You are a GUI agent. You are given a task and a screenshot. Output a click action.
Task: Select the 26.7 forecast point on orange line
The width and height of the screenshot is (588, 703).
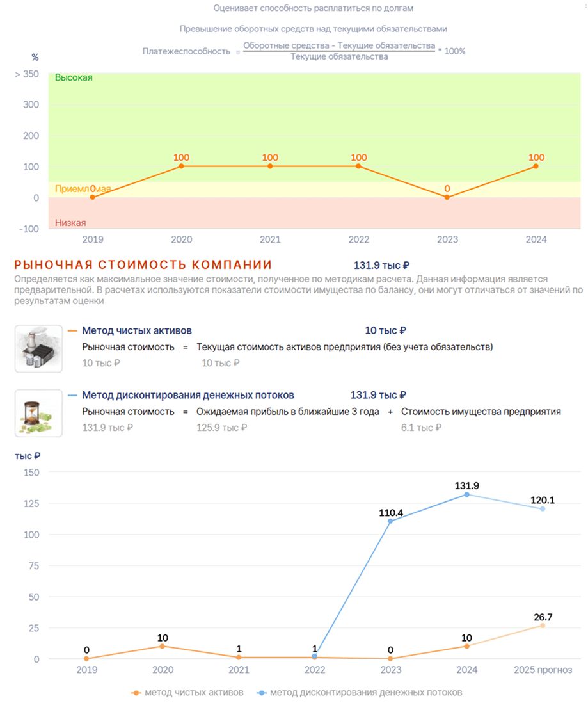click(x=543, y=626)
